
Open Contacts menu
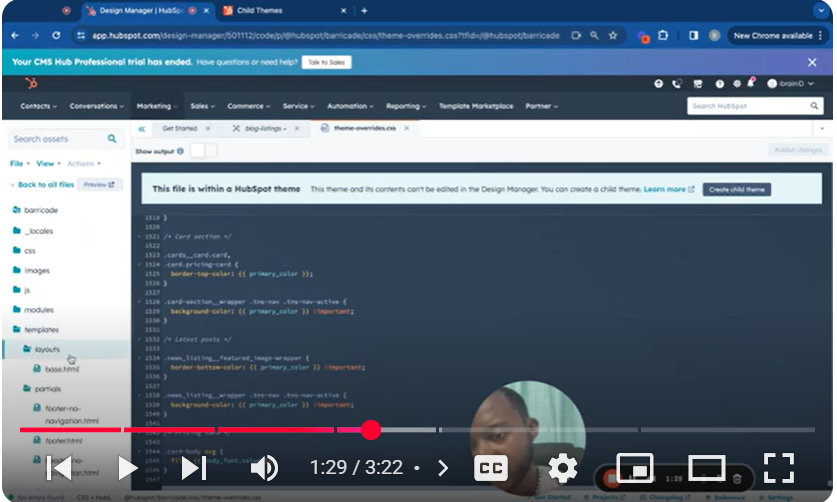click(38, 106)
